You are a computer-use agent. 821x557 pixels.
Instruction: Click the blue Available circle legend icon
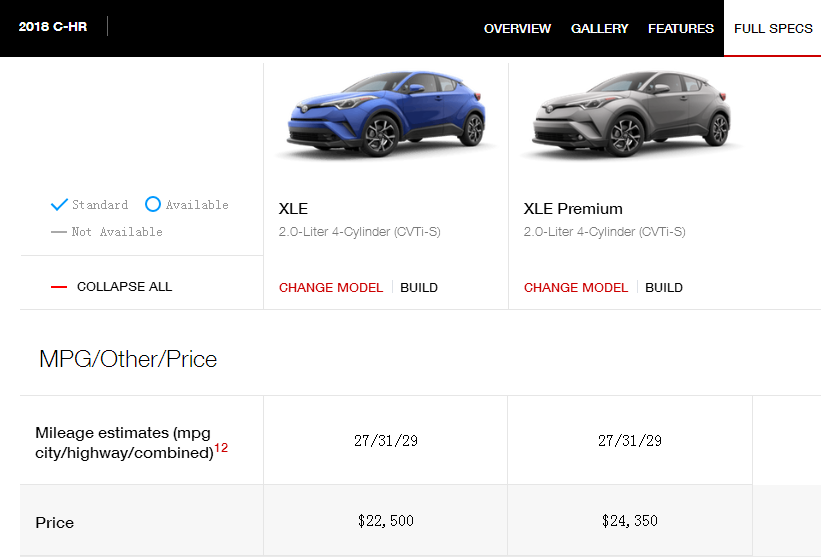coord(152,204)
